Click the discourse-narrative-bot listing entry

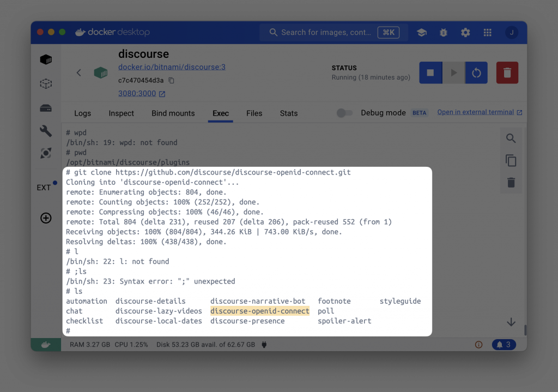click(x=258, y=301)
